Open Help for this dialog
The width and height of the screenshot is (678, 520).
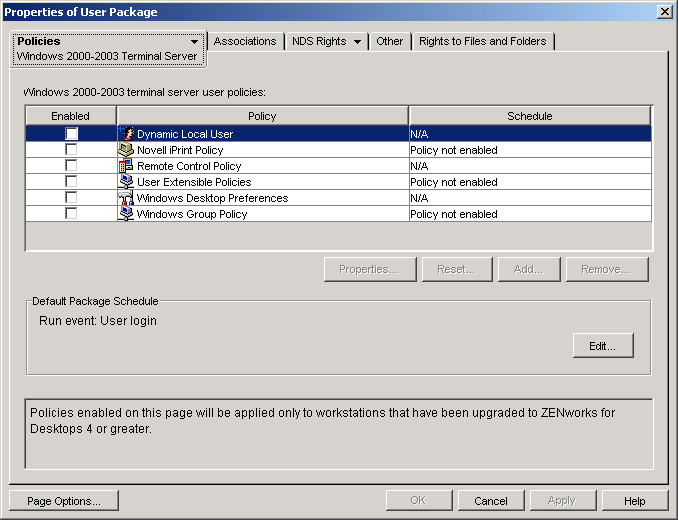click(x=635, y=501)
